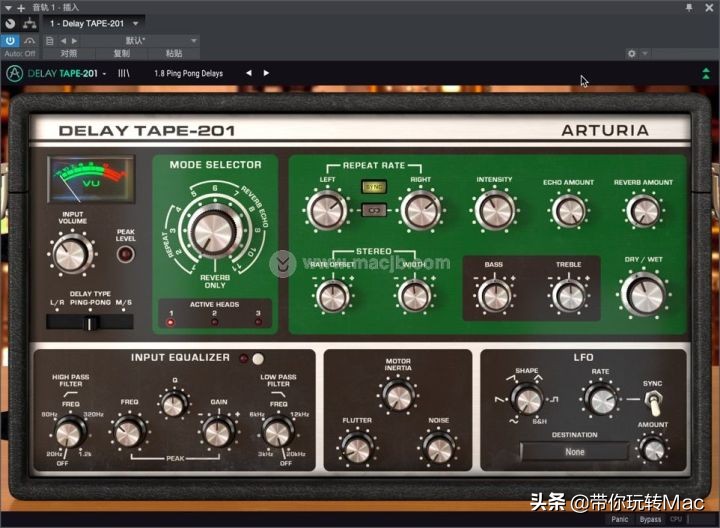Toggle the plugin power bypass button
This screenshot has width=720, height=528.
10,41
